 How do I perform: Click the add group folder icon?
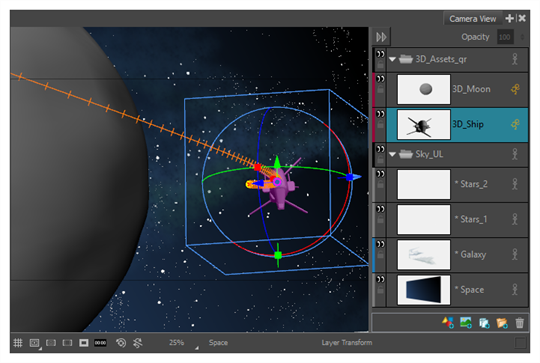(x=502, y=323)
